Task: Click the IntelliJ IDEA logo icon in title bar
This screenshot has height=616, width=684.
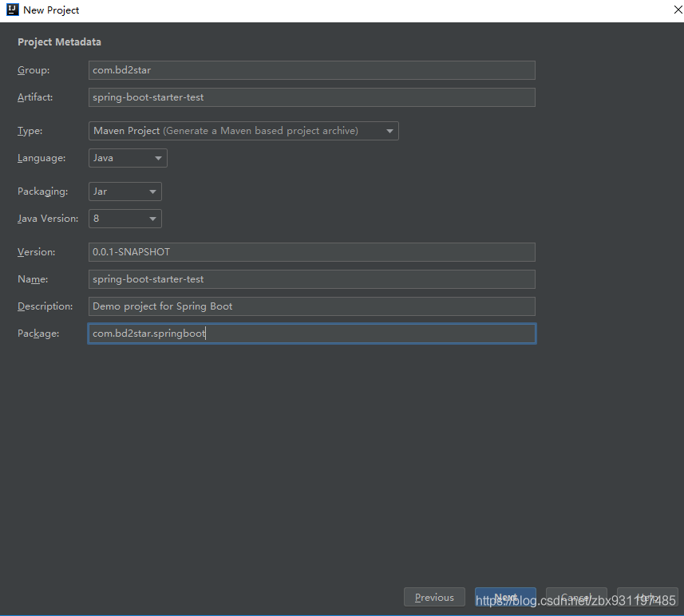Action: click(x=12, y=10)
